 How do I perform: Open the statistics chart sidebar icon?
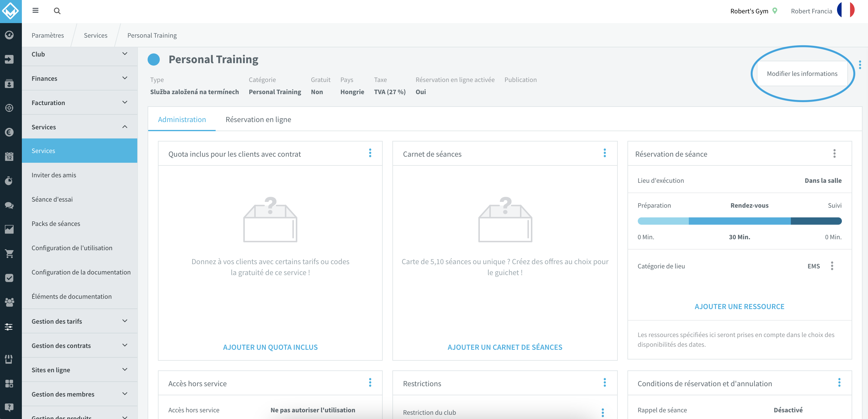9,229
